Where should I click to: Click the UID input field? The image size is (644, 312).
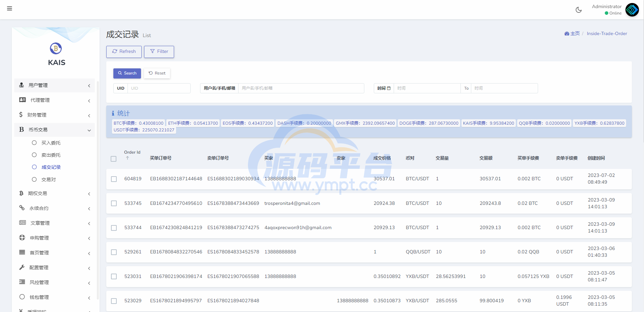(159, 88)
